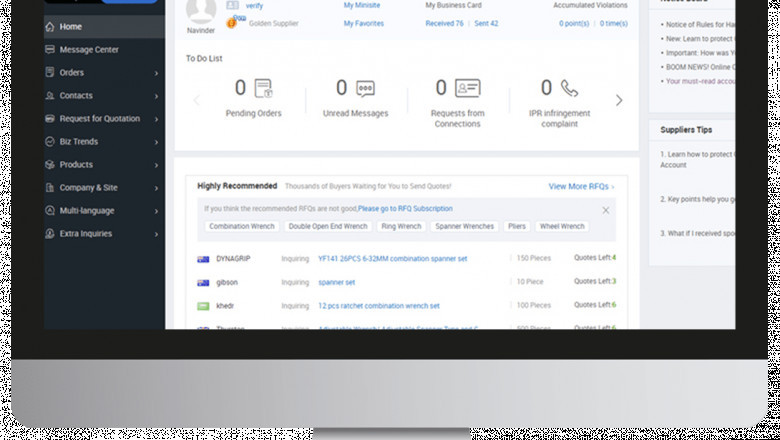This screenshot has width=780, height=440.
Task: Select the Pliers category tag
Action: 515,227
